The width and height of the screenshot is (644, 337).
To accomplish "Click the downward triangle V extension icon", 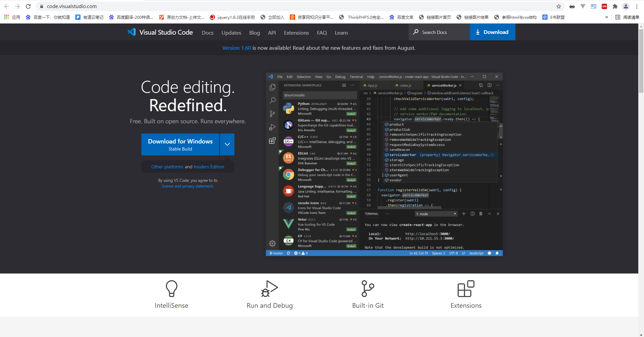I will click(583, 6).
